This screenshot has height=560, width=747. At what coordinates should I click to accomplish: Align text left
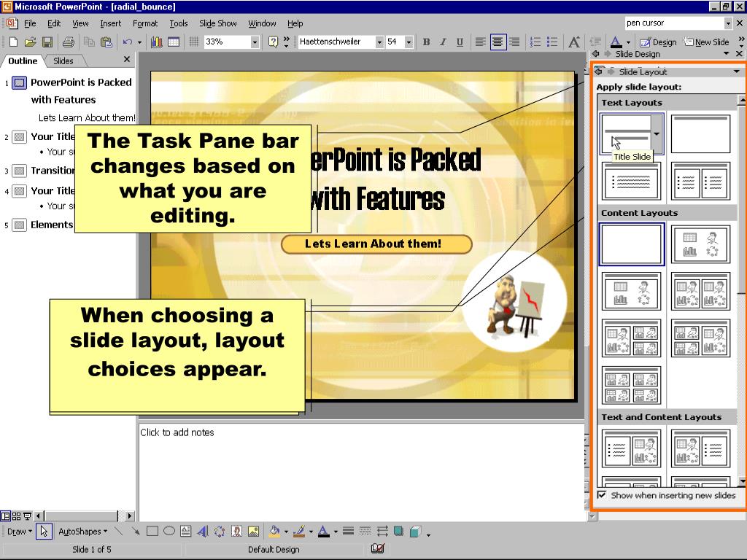(x=481, y=42)
